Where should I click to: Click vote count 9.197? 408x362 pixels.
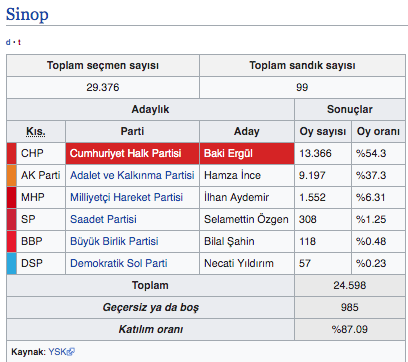click(x=312, y=175)
